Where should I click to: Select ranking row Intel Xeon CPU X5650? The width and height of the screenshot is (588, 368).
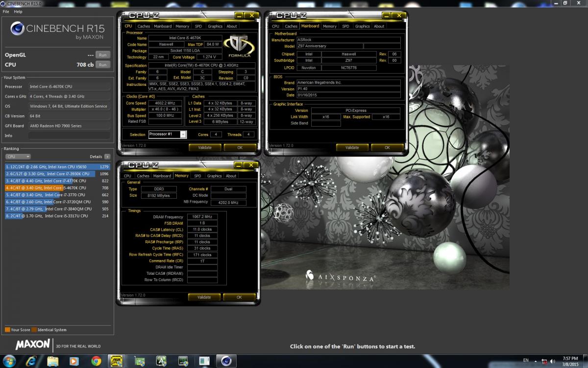(x=58, y=167)
